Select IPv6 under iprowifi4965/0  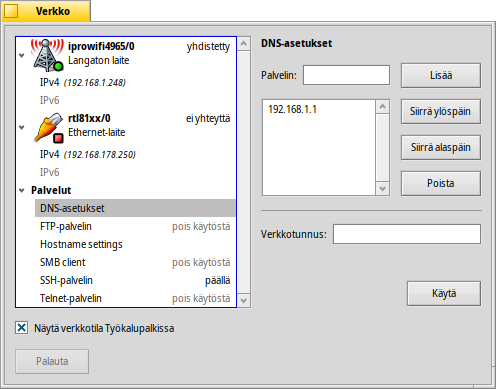tap(135, 100)
